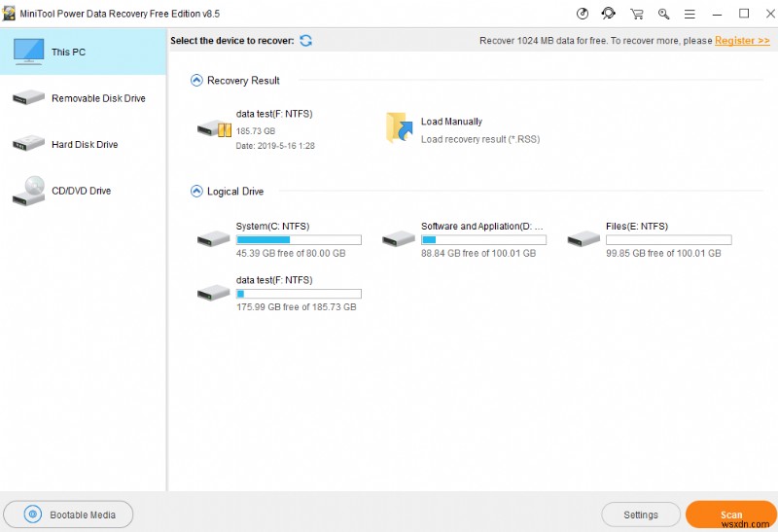Open Removable Disk Drive category
This screenshot has width=778, height=532.
coord(83,98)
